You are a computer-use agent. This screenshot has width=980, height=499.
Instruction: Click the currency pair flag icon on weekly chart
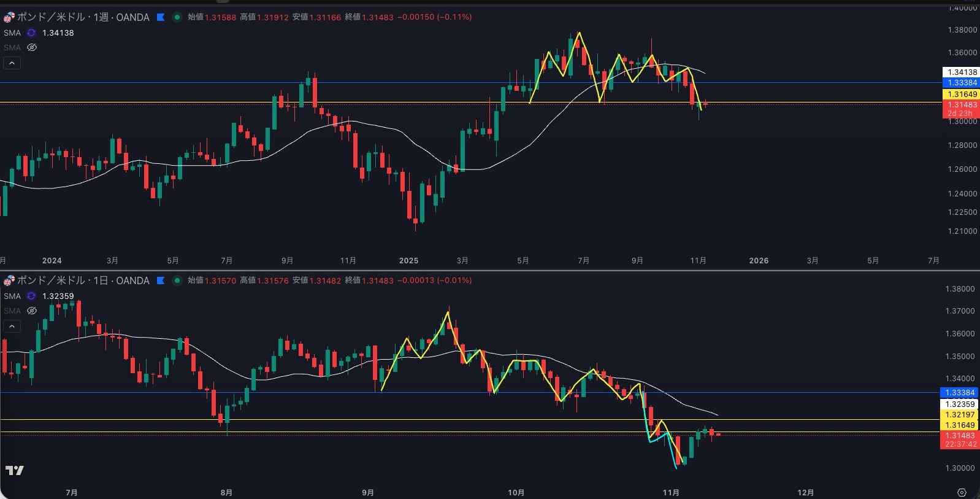(x=9, y=17)
